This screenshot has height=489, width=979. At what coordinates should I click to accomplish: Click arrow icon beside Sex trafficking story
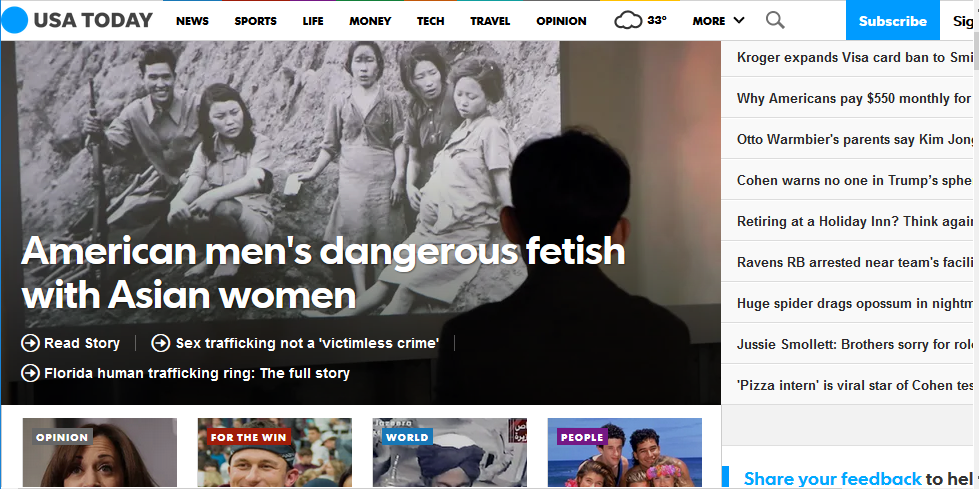tap(161, 343)
